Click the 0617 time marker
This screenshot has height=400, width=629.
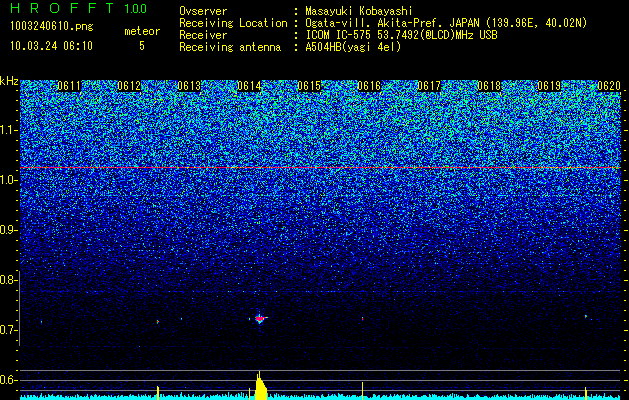coord(429,86)
